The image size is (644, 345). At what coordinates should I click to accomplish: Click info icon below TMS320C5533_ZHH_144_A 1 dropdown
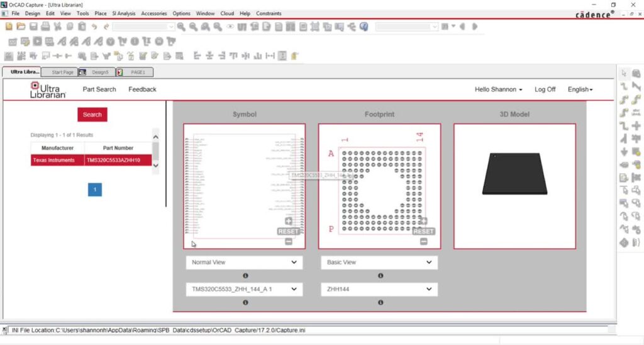point(245,303)
